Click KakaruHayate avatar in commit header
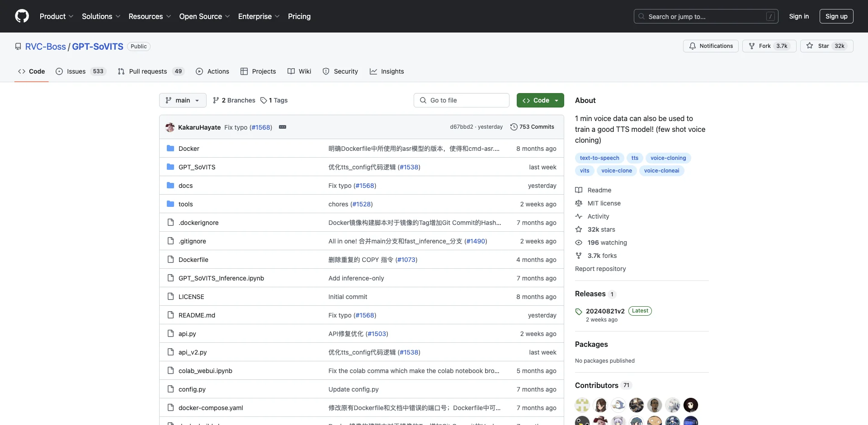The image size is (868, 425). point(170,127)
